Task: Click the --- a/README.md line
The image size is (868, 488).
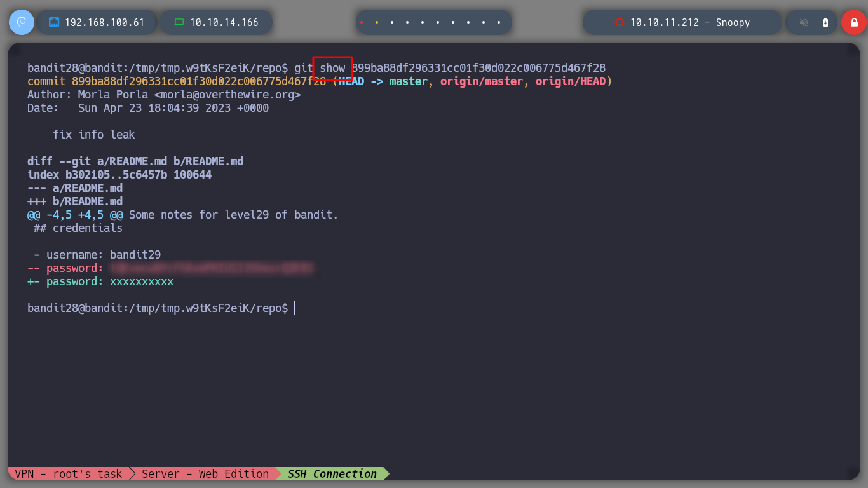Action: [75, 188]
